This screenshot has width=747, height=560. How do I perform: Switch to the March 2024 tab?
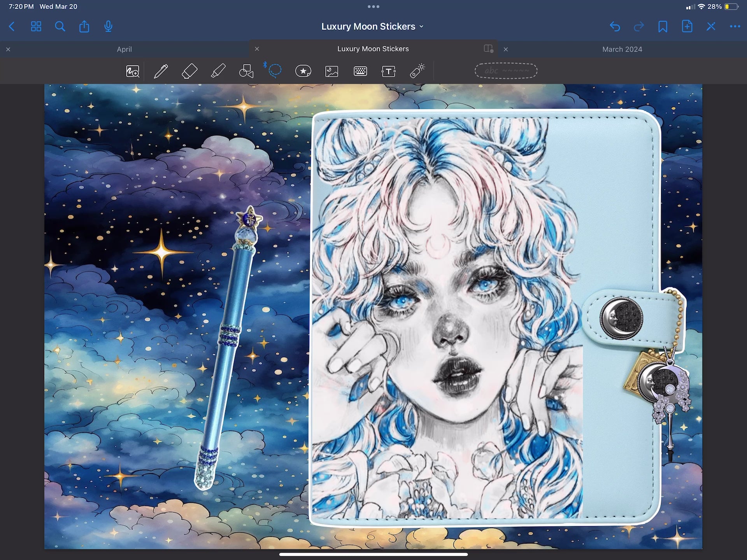pos(622,49)
